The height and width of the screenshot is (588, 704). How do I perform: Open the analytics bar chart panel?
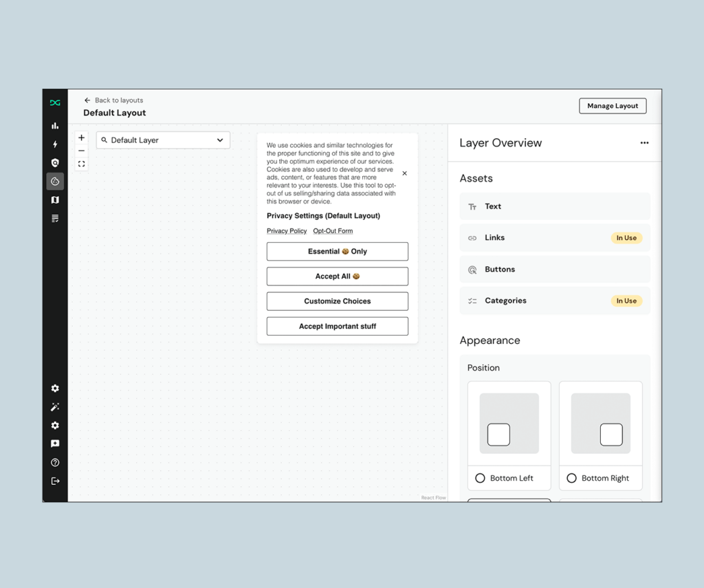coord(55,126)
